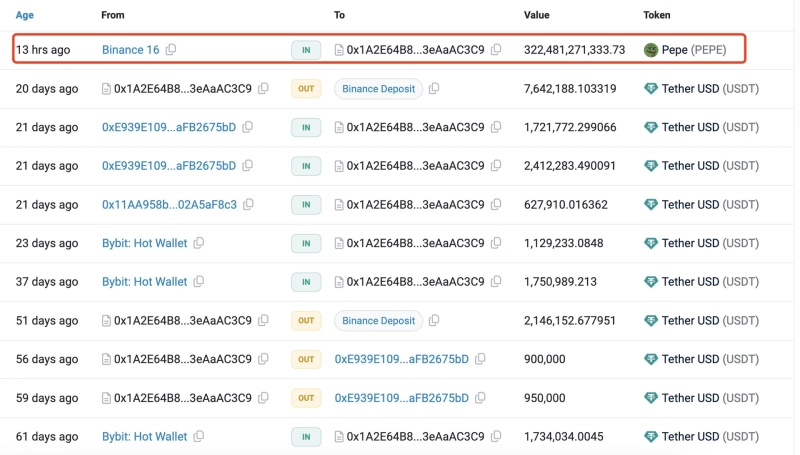
Task: Click the Pepe token frog icon
Action: (651, 50)
